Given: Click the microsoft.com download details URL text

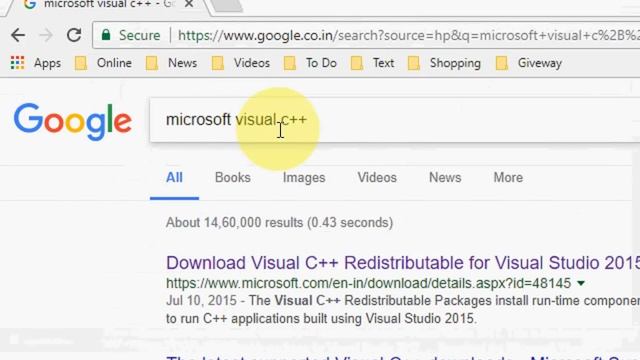Looking at the screenshot, I should click(368, 283).
